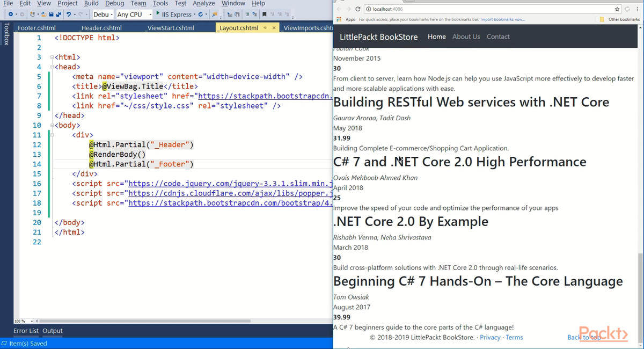
Task: Click the Navigate Backward toolbar icon
Action: tap(11, 14)
